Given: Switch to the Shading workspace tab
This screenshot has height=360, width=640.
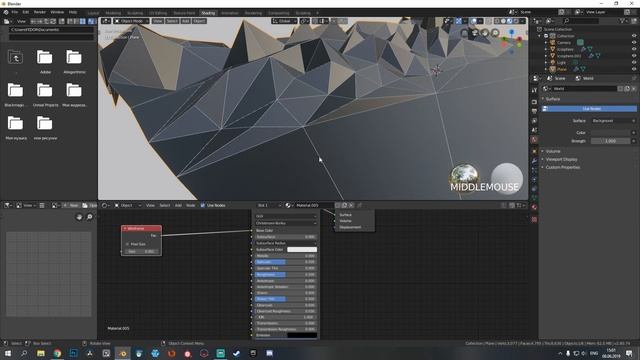Looking at the screenshot, I should (208, 13).
